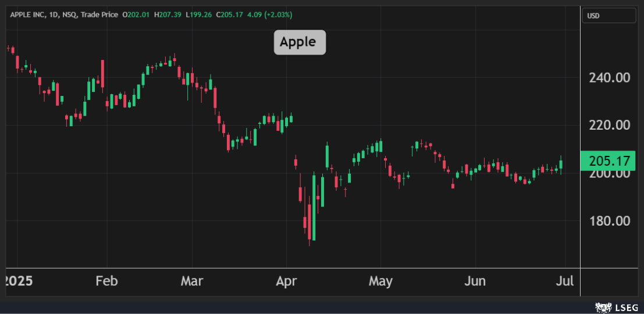Viewport: 644px width, 314px height.
Task: Select the Feb marker on time axis
Action: pos(106,281)
